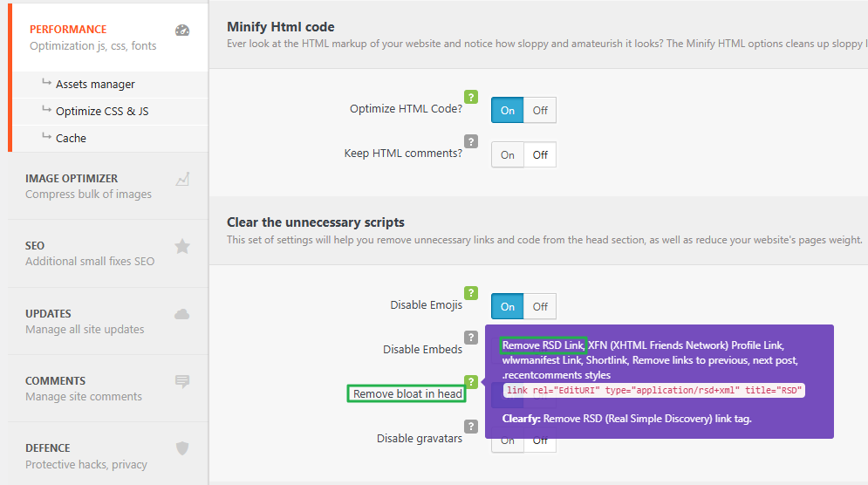Click the Image Optimizer chart icon
The image size is (868, 485).
point(182,179)
